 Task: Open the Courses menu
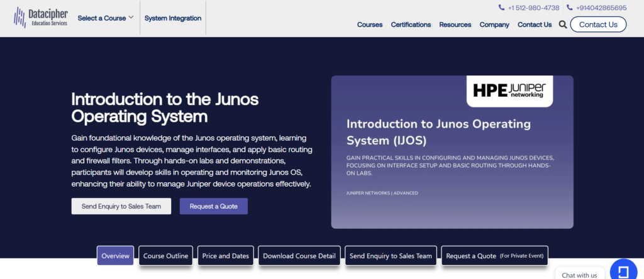point(370,25)
